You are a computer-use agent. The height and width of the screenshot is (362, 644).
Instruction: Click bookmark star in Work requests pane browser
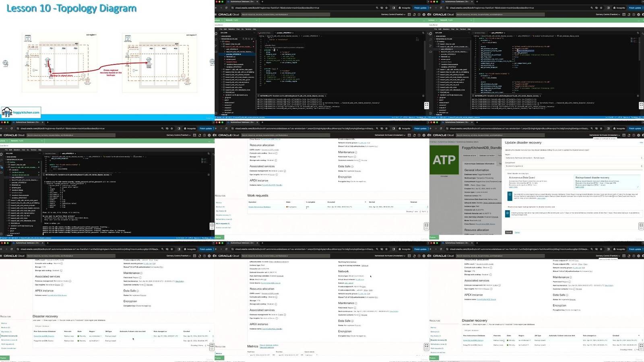pyautogui.click(x=386, y=128)
